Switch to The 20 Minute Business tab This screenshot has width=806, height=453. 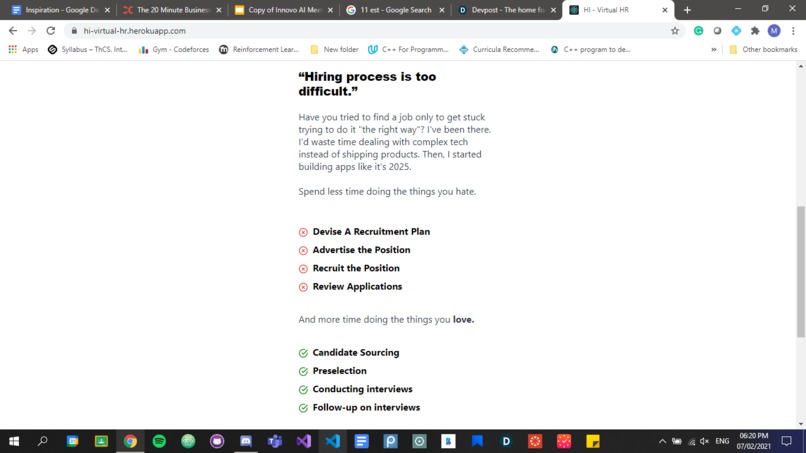click(172, 10)
